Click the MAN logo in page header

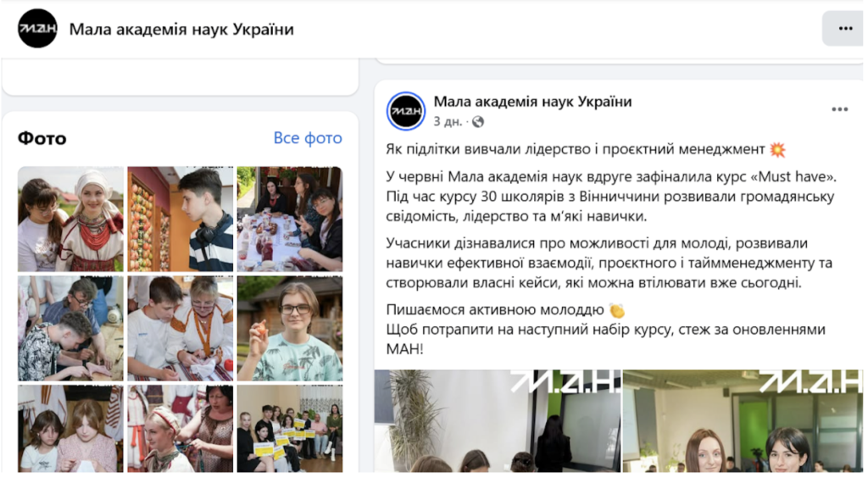37,28
